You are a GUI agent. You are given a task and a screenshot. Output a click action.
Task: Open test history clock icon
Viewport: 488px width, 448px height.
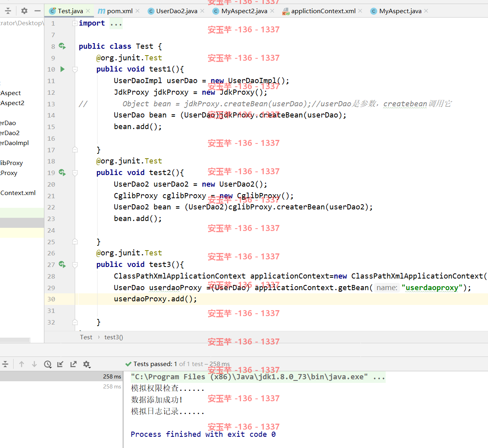tap(48, 364)
